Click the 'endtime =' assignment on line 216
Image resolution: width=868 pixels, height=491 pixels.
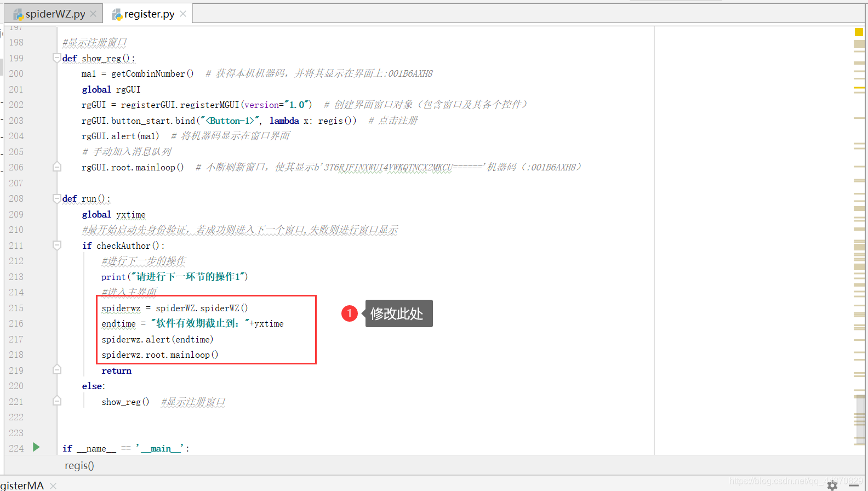point(124,323)
